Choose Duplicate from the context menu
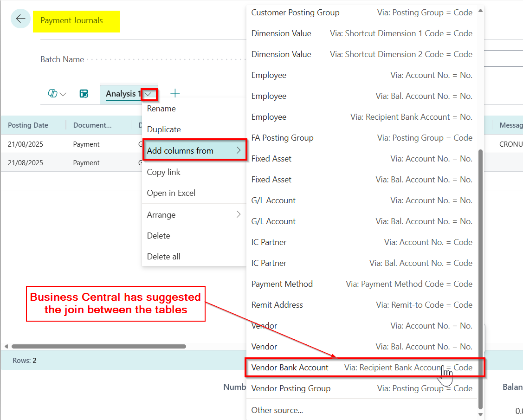This screenshot has height=420, width=523. pyautogui.click(x=164, y=129)
